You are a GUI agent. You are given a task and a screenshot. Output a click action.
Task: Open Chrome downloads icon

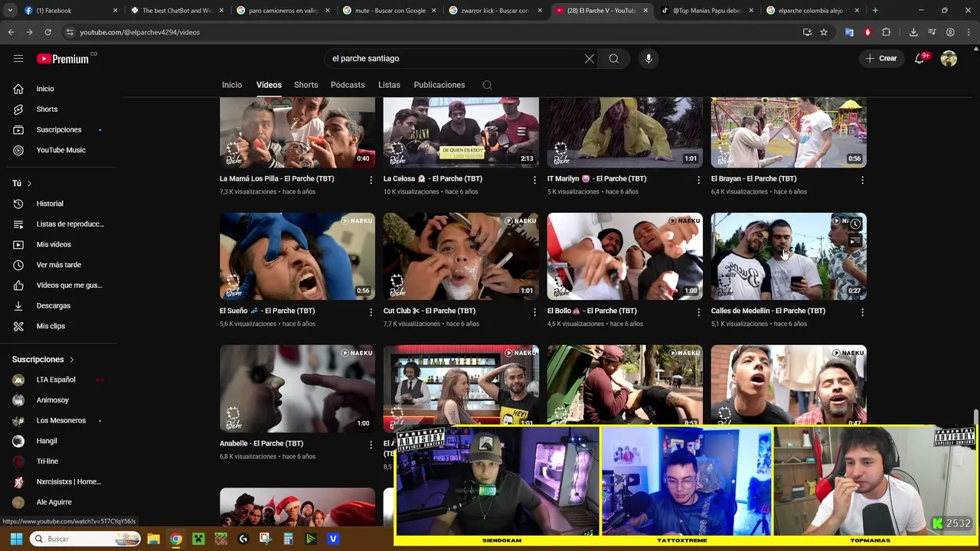tap(913, 32)
